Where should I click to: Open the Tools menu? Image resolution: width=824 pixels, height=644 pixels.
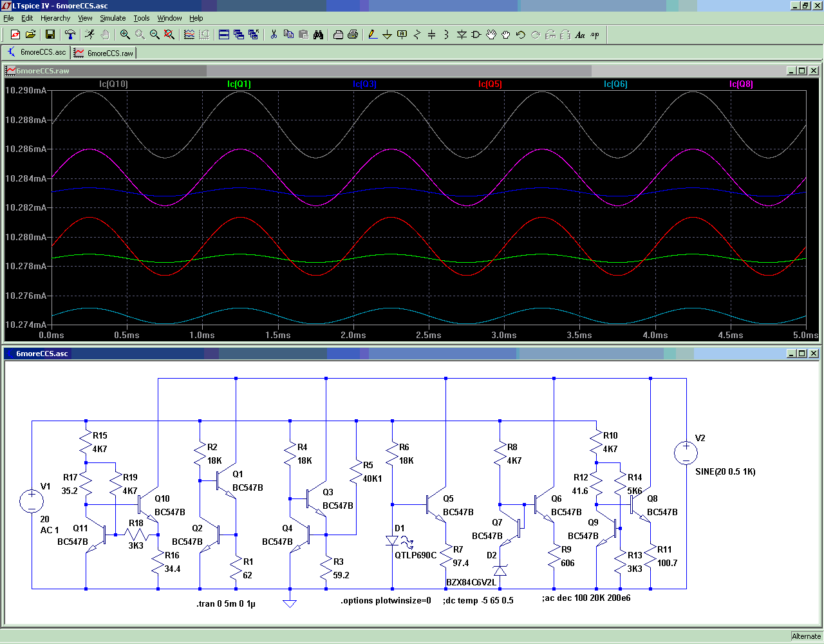142,18
